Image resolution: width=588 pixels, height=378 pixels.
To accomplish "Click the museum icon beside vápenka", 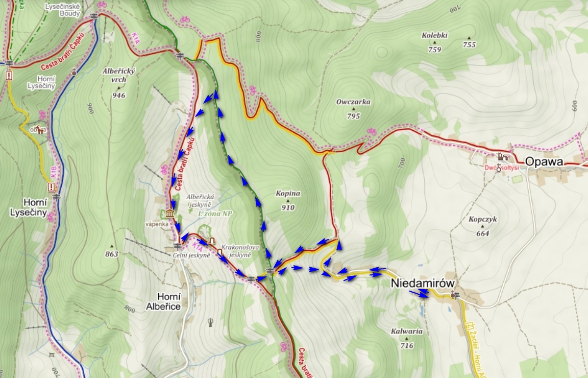I will [170, 213].
